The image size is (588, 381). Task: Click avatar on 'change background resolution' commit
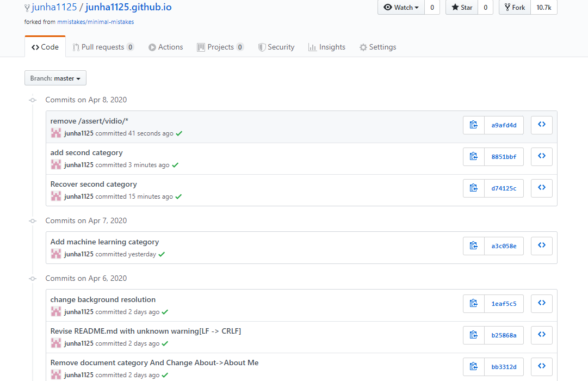tap(56, 311)
